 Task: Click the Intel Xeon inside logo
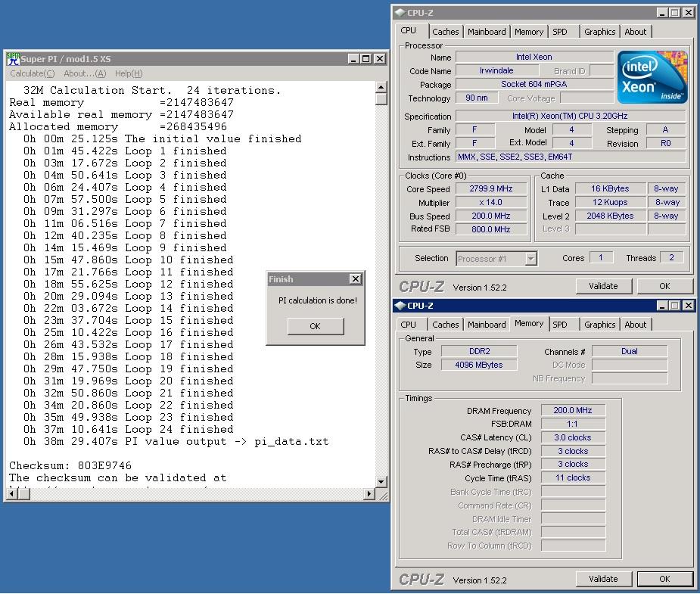[x=652, y=77]
